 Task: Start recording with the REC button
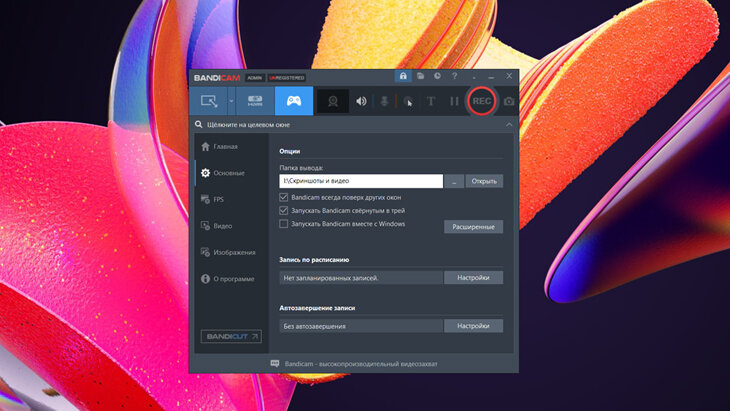click(x=482, y=101)
